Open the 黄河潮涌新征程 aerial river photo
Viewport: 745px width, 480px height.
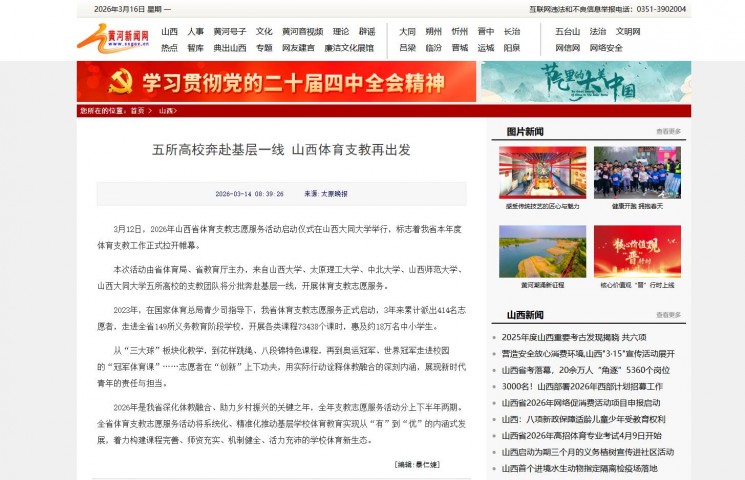(x=542, y=251)
